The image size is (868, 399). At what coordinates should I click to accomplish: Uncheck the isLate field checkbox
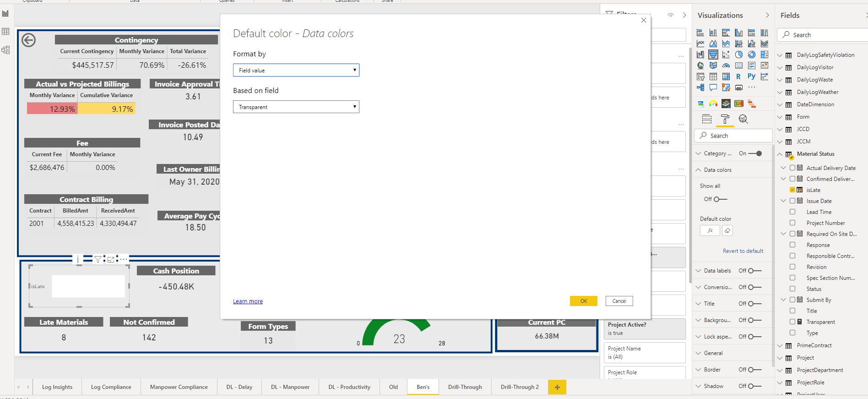[x=792, y=190]
